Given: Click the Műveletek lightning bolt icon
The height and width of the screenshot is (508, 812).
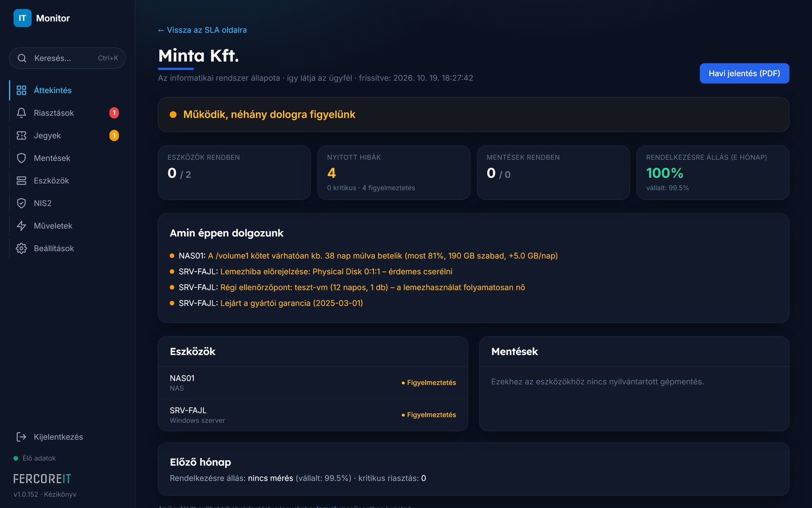Looking at the screenshot, I should tap(21, 226).
